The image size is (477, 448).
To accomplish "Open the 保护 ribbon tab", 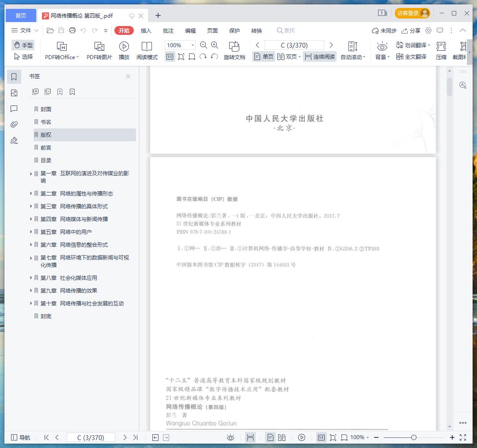I will 235,30.
